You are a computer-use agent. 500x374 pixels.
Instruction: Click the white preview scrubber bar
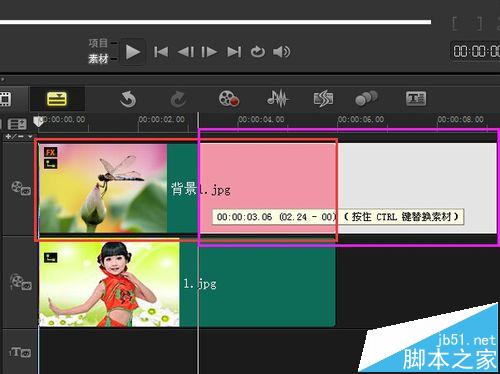click(215, 22)
